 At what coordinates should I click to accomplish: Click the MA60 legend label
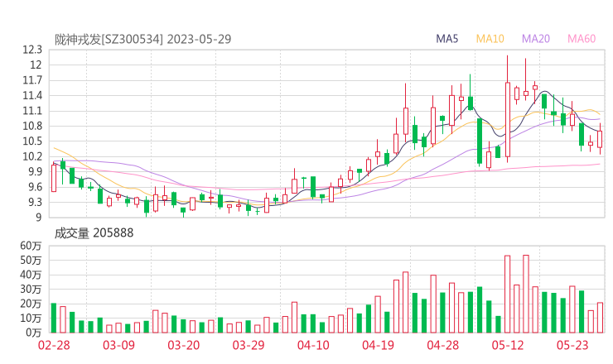click(582, 39)
